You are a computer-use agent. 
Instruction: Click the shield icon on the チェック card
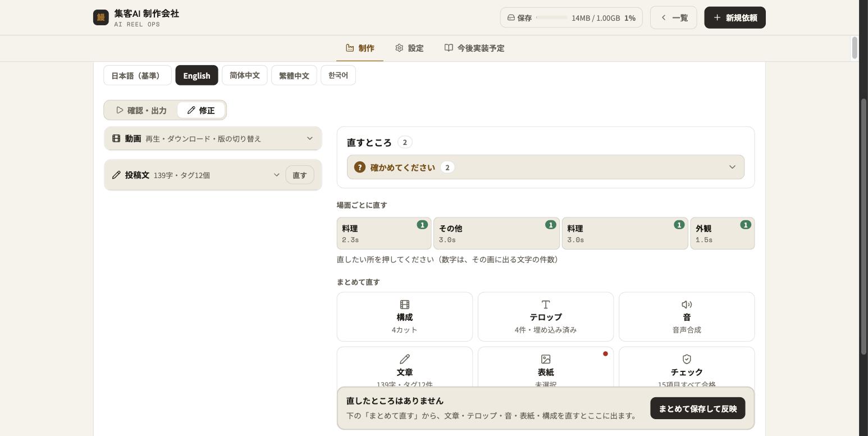[x=687, y=359]
